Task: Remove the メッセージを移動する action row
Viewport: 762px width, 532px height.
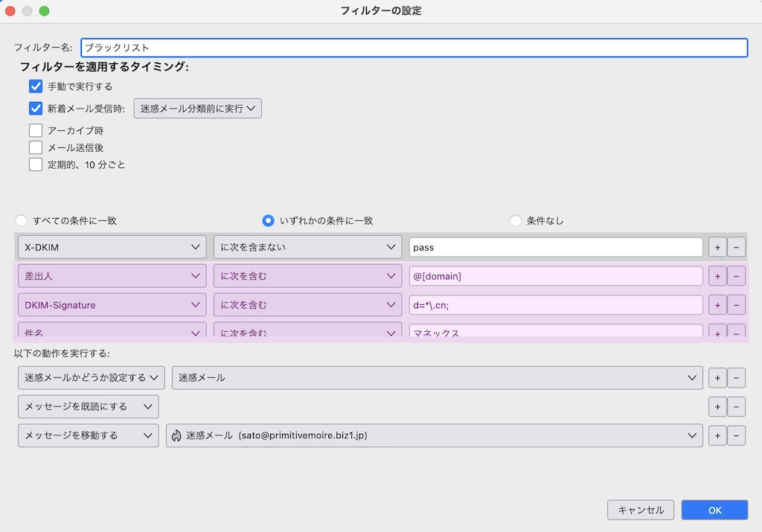Action: (x=736, y=435)
